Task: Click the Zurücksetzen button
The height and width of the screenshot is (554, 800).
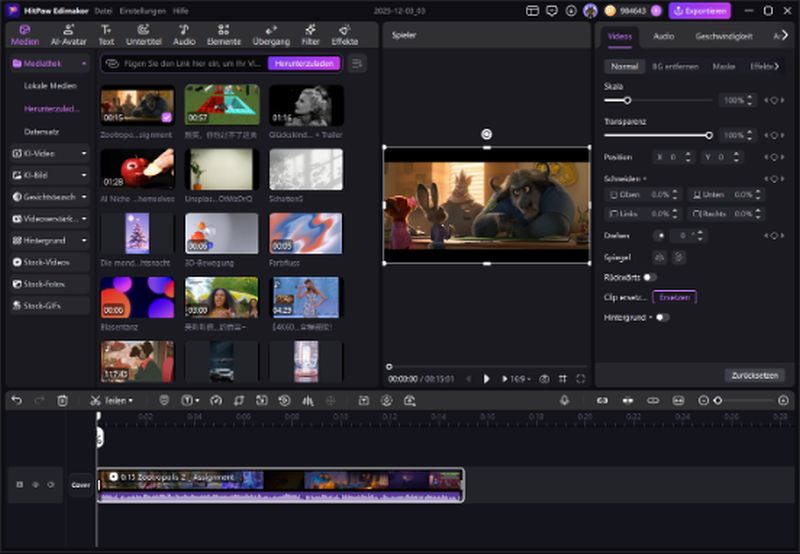Action: tap(754, 375)
